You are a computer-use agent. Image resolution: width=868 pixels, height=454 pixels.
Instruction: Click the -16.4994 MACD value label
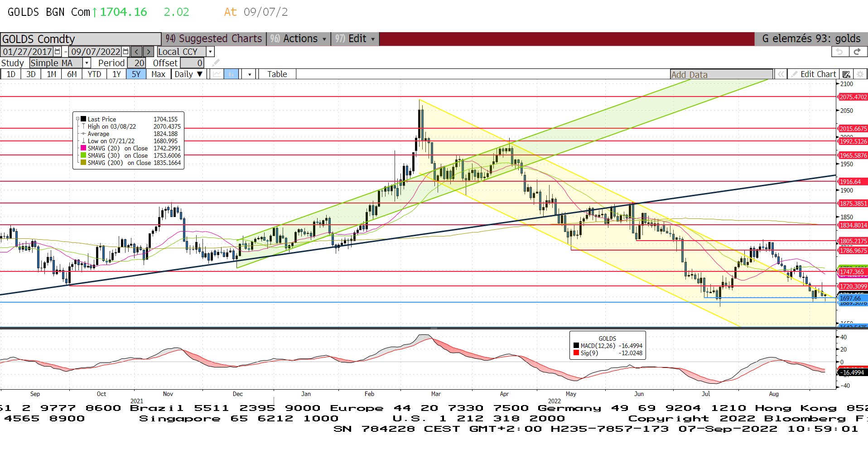tap(853, 372)
